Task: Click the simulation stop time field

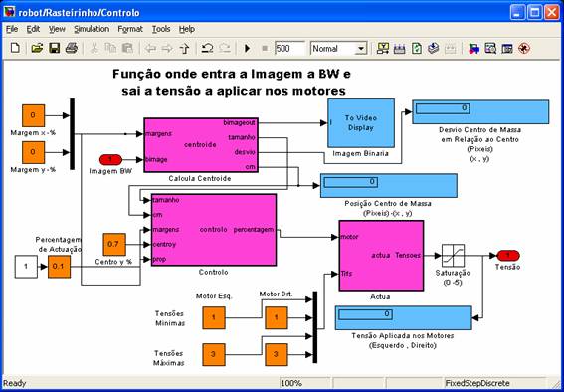Action: (x=289, y=49)
